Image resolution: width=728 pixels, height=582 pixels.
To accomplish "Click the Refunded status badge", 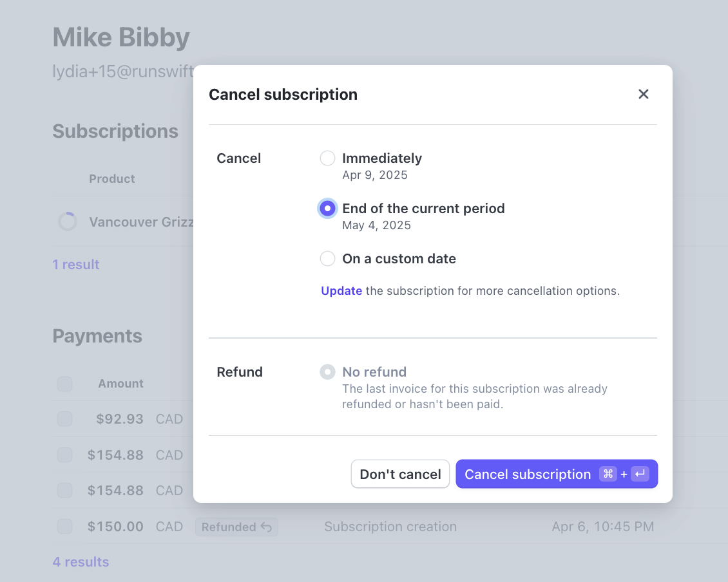I will pos(229,527).
